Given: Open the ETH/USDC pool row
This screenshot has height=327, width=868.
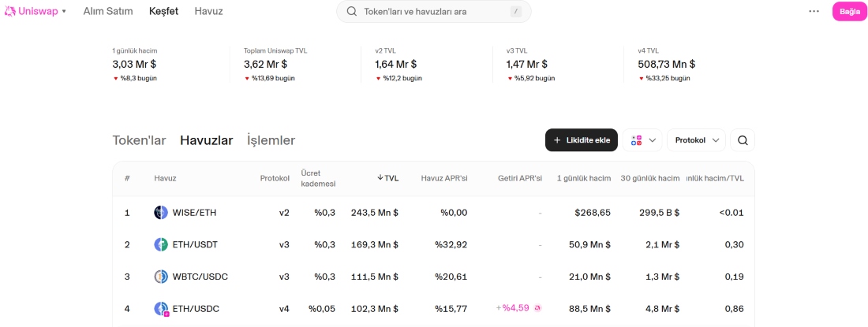Looking at the screenshot, I should (x=433, y=309).
